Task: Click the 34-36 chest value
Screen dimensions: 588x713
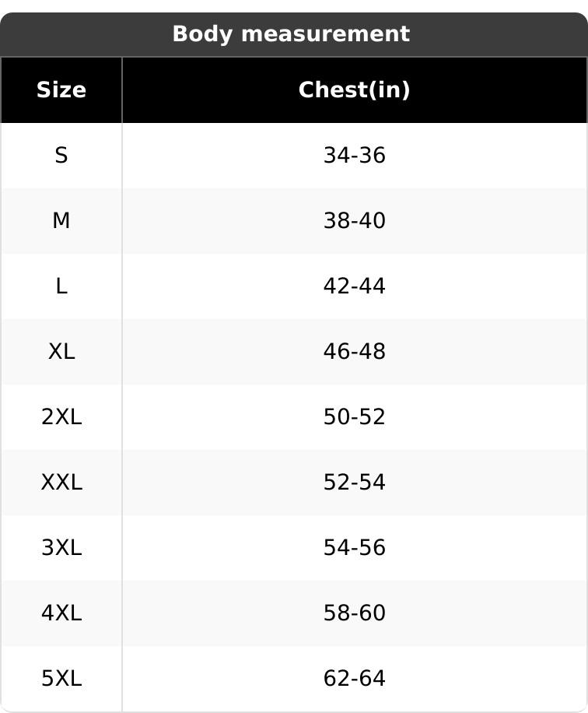Action: pyautogui.click(x=354, y=156)
